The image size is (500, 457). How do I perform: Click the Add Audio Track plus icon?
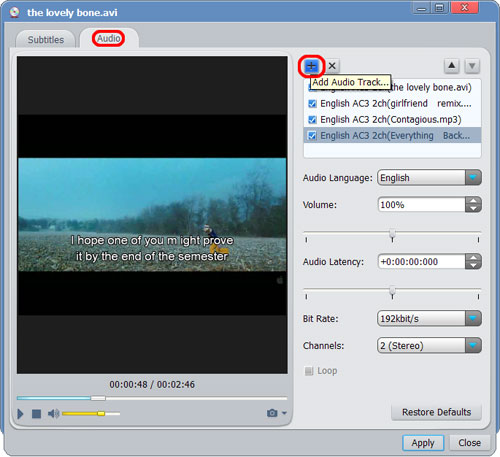(x=311, y=66)
